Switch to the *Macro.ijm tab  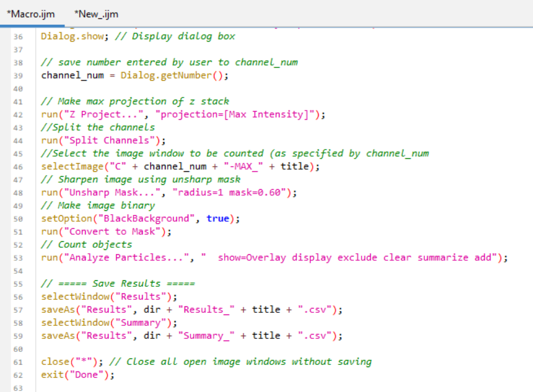click(x=31, y=14)
